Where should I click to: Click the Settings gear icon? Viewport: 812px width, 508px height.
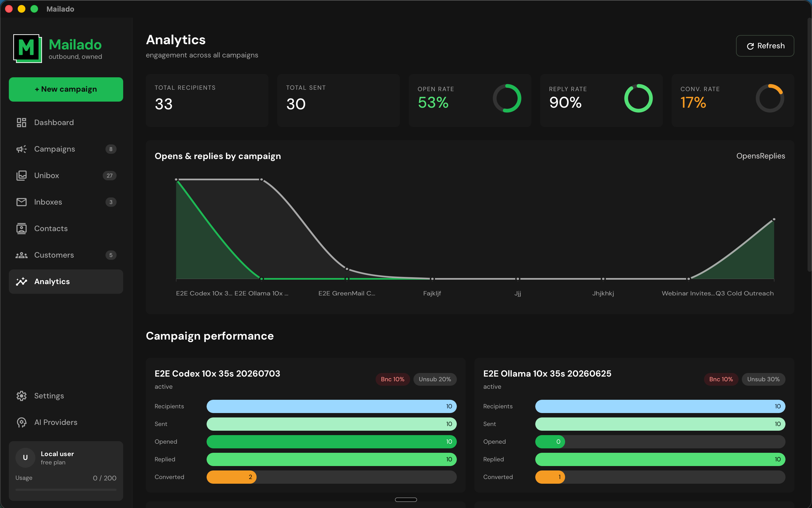22,396
